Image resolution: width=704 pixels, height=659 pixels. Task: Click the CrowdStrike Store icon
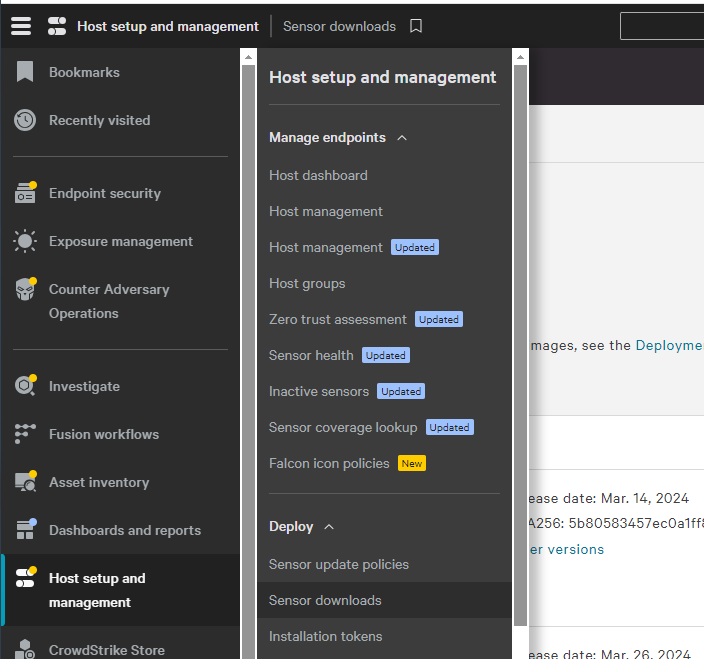[x=25, y=649]
